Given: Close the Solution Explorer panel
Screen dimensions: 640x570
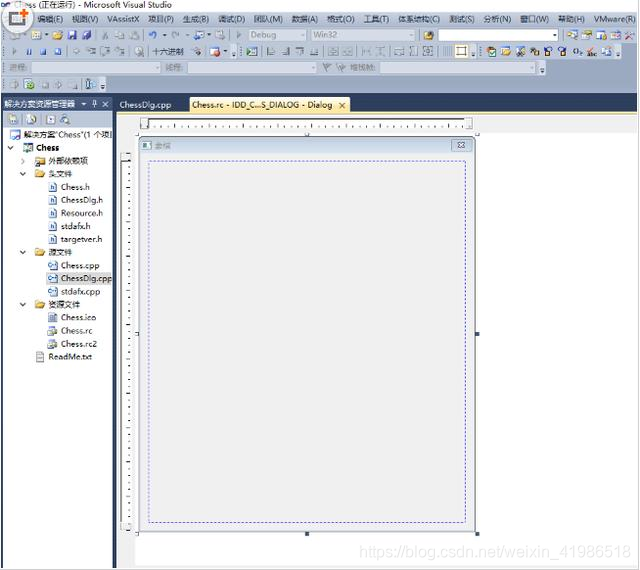Looking at the screenshot, I should (105, 104).
